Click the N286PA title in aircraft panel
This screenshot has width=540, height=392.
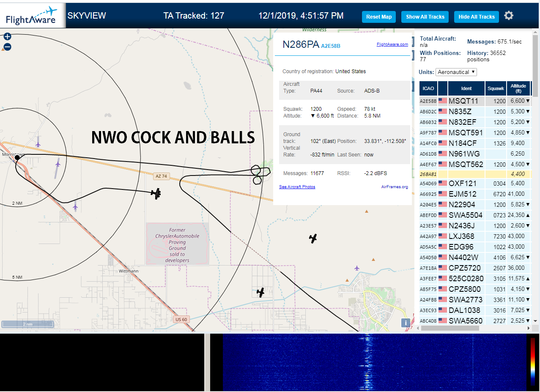301,44
